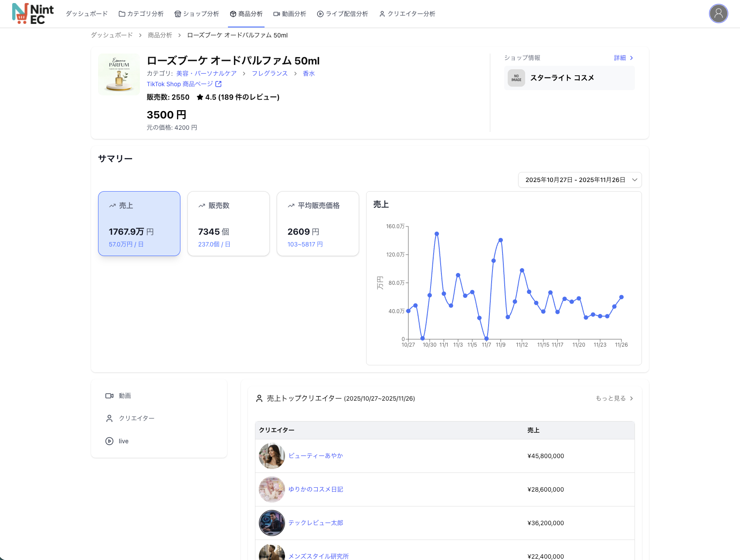Click the Nint EC logo
Viewport: 740px width, 560px height.
tap(33, 14)
